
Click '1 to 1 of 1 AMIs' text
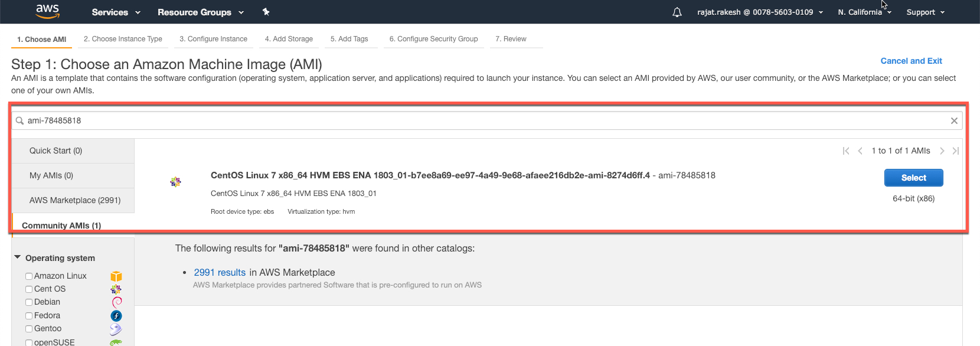coord(901,151)
